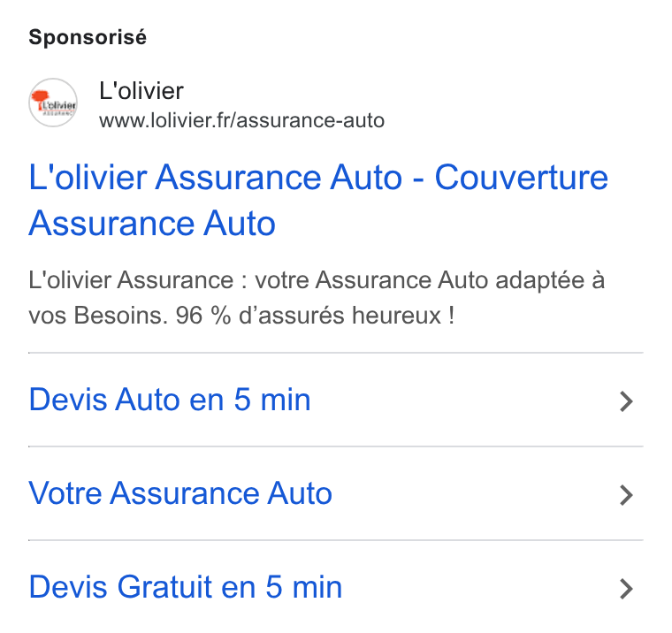Open the chevron beside Votre Assurance Auto
672x633 pixels.
pyautogui.click(x=626, y=495)
